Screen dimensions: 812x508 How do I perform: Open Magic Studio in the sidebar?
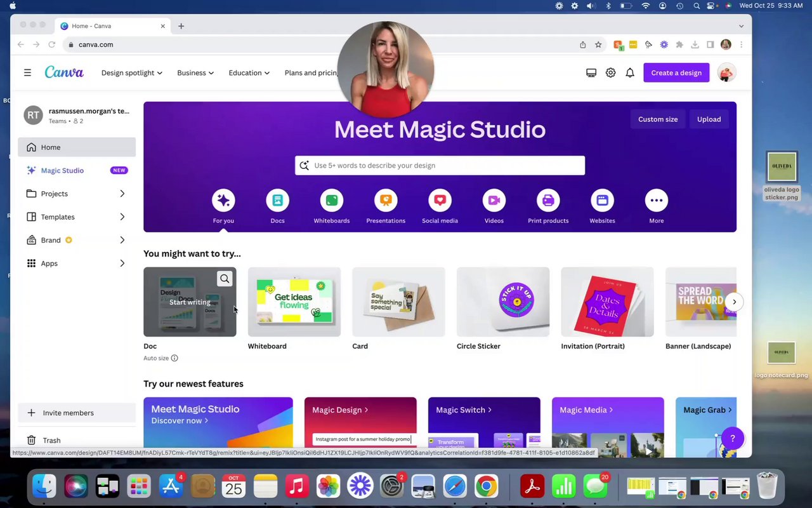77,170
